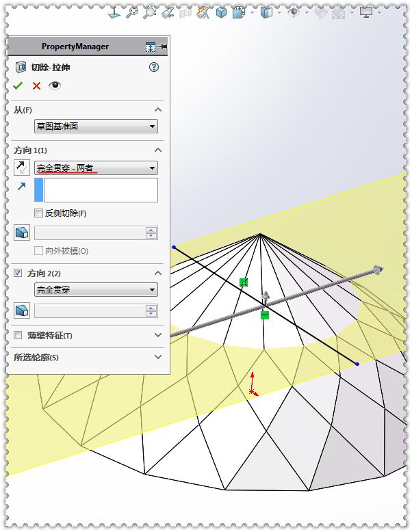
Task: Collapse the 从(F) section
Action: click(x=158, y=109)
